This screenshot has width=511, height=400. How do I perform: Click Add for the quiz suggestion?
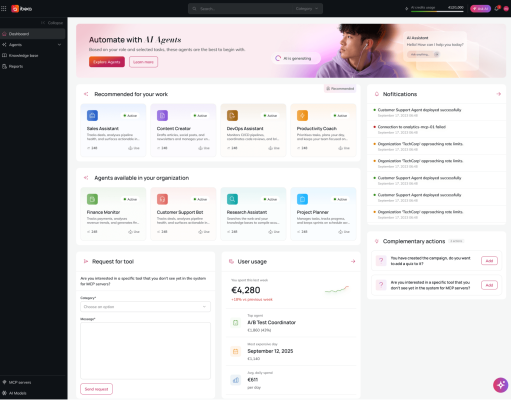click(x=489, y=261)
